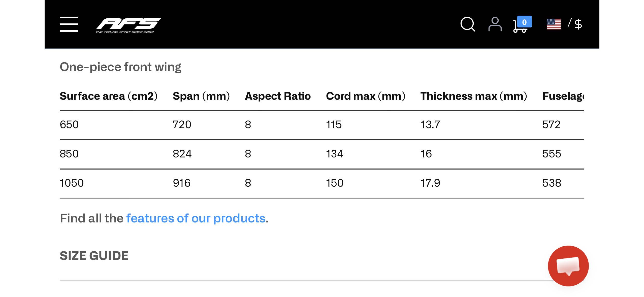644x297 pixels.
Task: Click the Thickness max (mm) column header
Action: pyautogui.click(x=473, y=96)
